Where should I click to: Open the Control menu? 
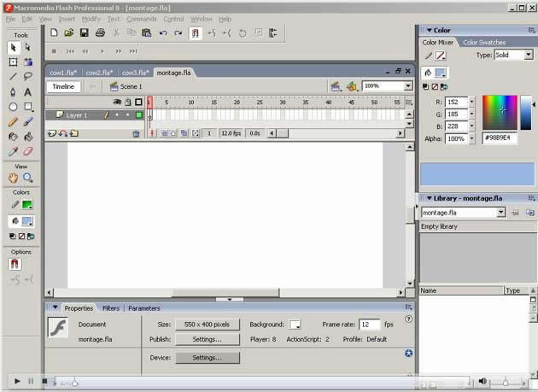(x=173, y=19)
